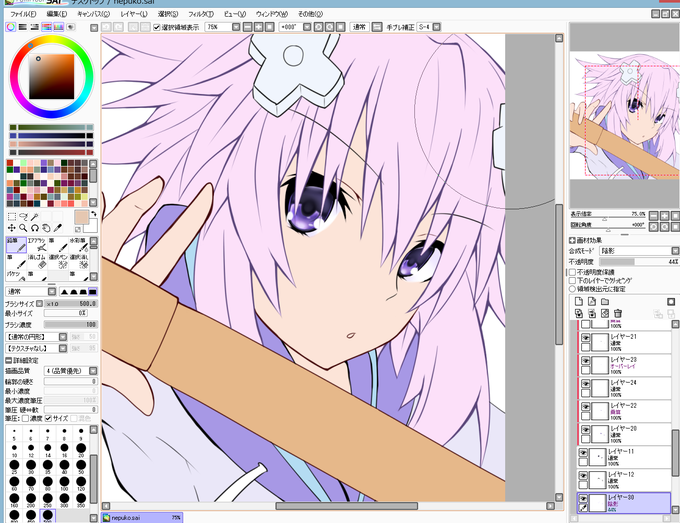Open the zoom percentage 75% dropdown
Viewport: 680px width, 523px height.
click(x=235, y=27)
